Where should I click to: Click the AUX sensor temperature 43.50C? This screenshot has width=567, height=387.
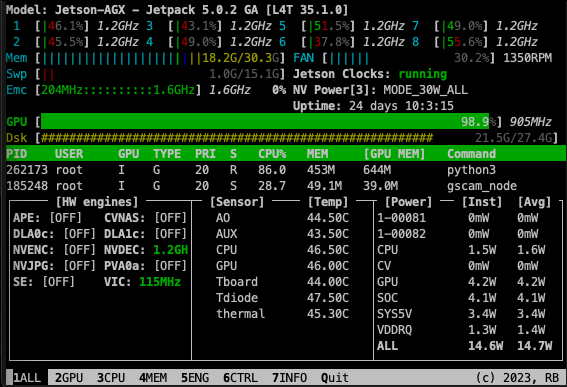pos(328,234)
